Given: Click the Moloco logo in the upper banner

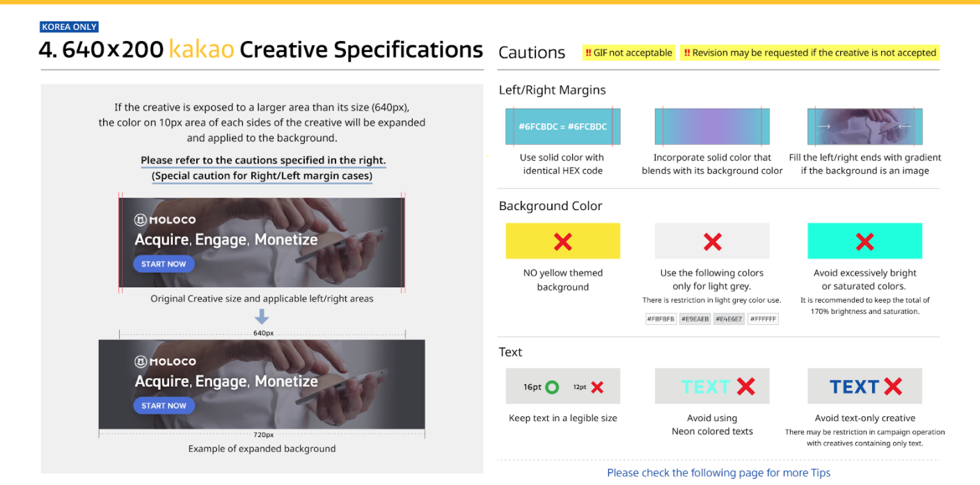Looking at the screenshot, I should pos(165,221).
